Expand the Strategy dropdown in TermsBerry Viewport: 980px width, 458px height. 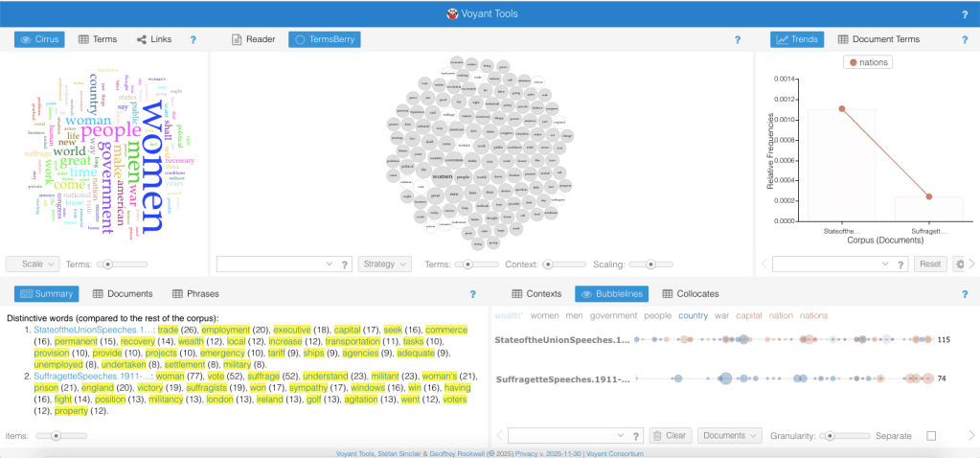pos(384,263)
